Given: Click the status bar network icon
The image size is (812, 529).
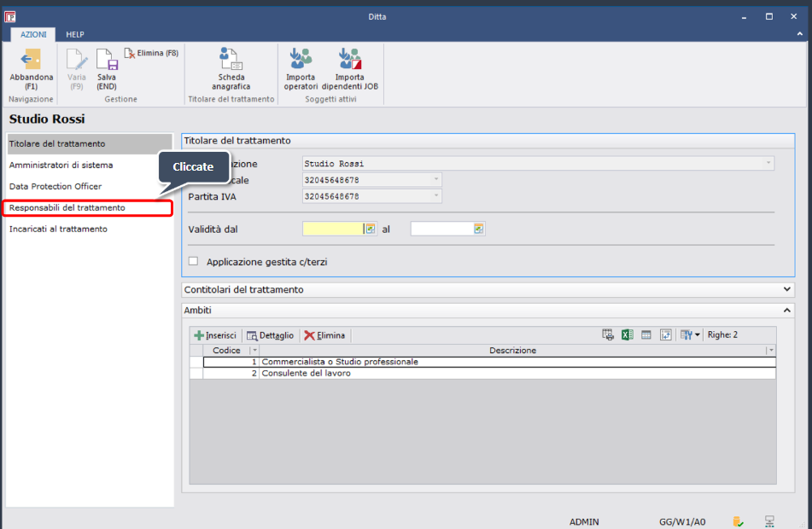Looking at the screenshot, I should (769, 521).
